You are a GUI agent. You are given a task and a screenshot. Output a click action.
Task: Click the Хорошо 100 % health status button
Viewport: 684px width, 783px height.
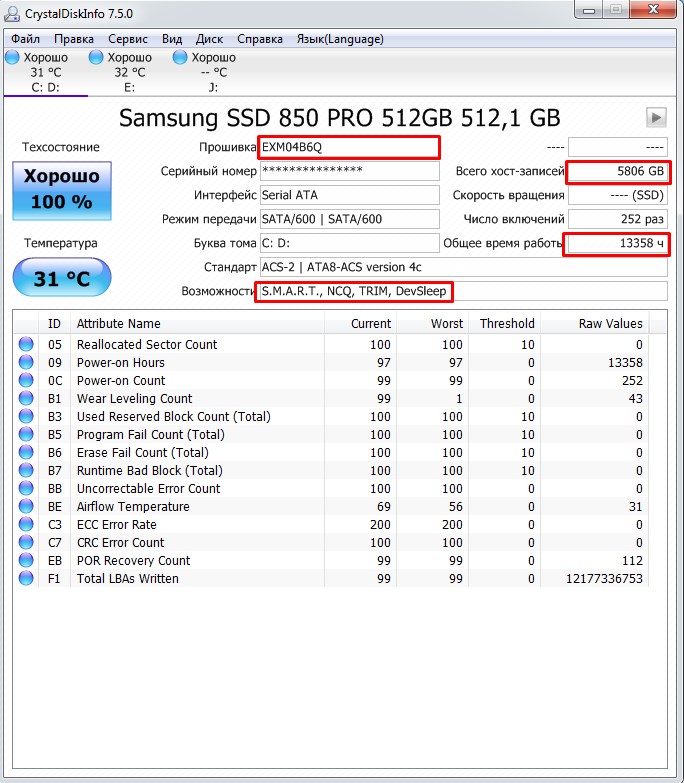tap(62, 190)
